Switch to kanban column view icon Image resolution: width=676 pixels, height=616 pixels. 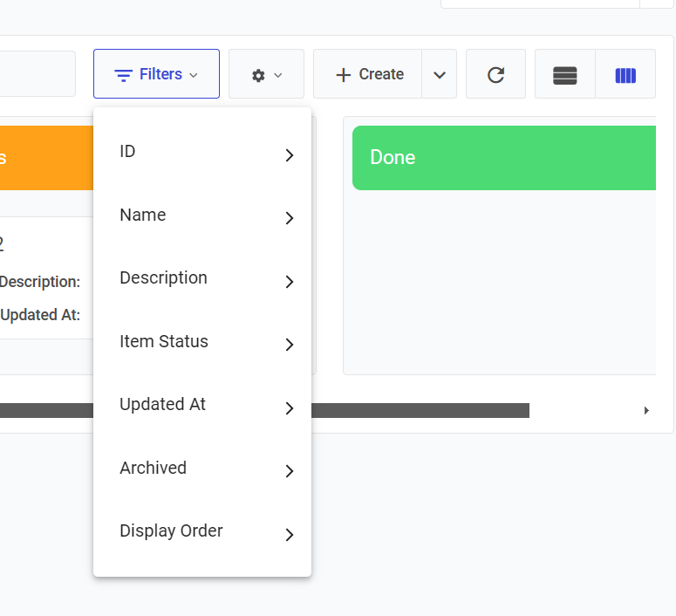click(x=625, y=75)
